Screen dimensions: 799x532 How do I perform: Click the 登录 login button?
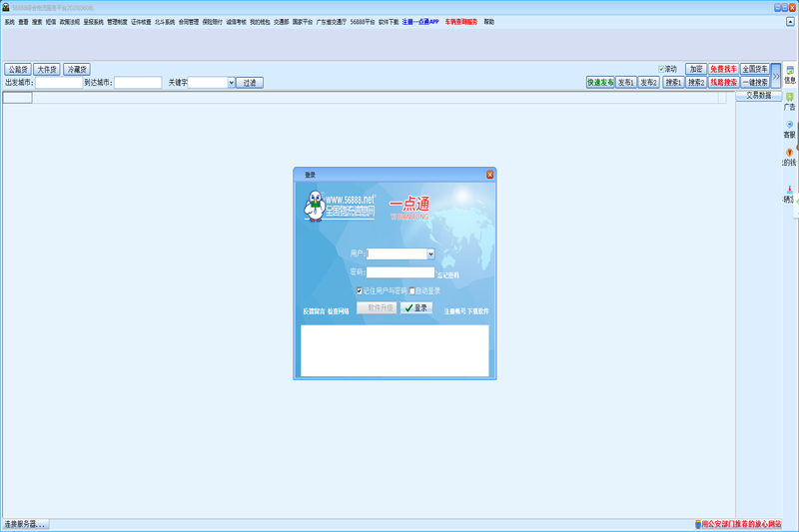416,308
